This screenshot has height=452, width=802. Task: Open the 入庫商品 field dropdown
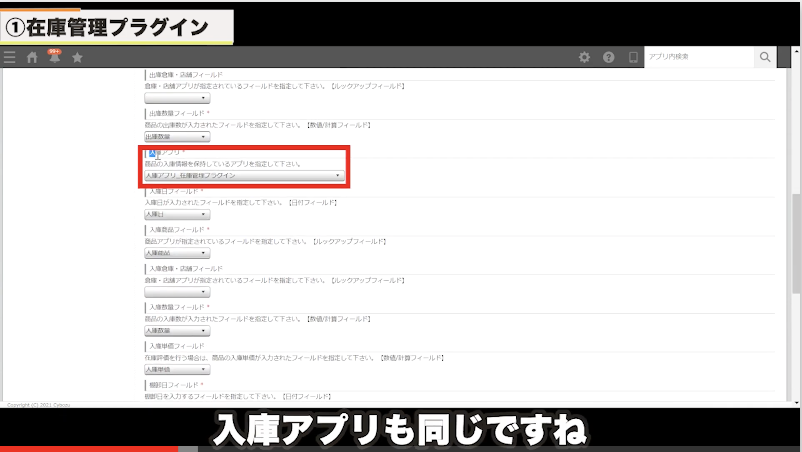point(177,253)
